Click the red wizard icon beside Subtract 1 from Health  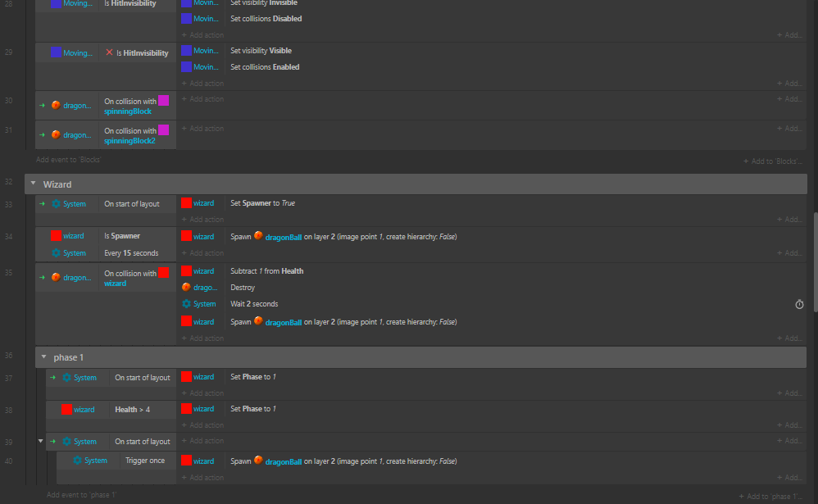pyautogui.click(x=186, y=271)
